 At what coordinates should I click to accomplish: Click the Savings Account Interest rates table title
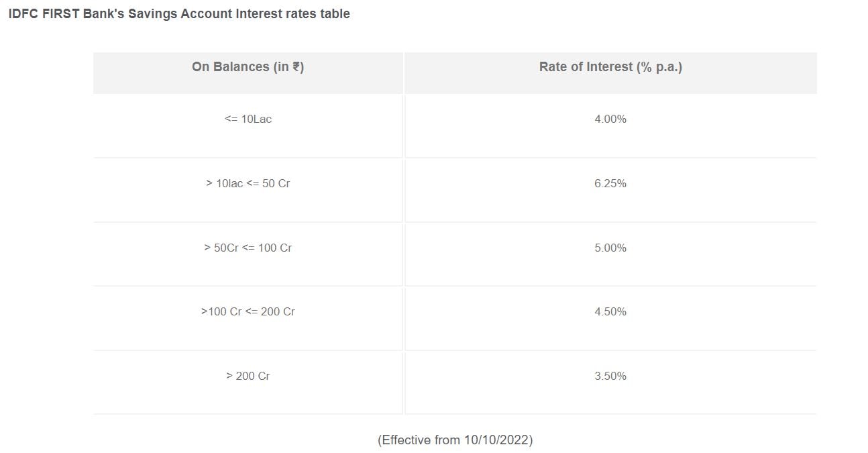tap(179, 13)
